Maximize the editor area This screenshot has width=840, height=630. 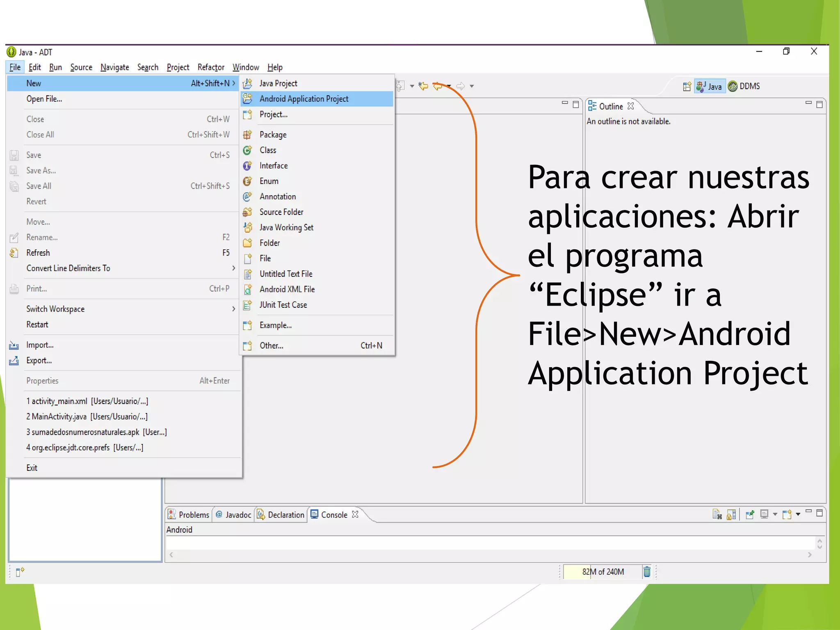[x=576, y=105]
